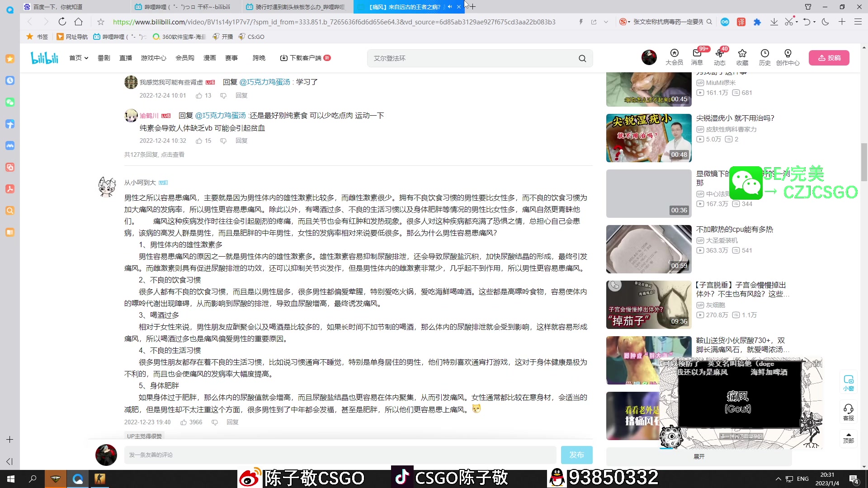Open 尖锐湿疣小 video thumbnail
This screenshot has width=868, height=488.
pos(649,138)
